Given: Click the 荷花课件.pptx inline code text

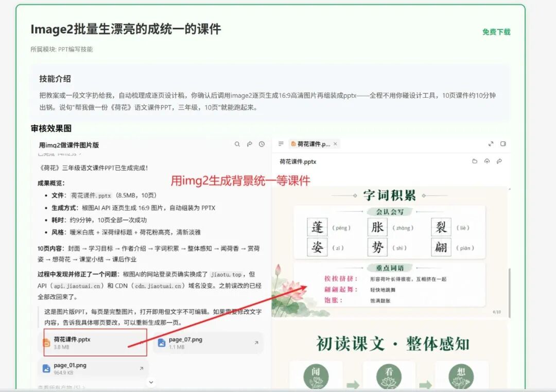Looking at the screenshot, I should 91,195.
